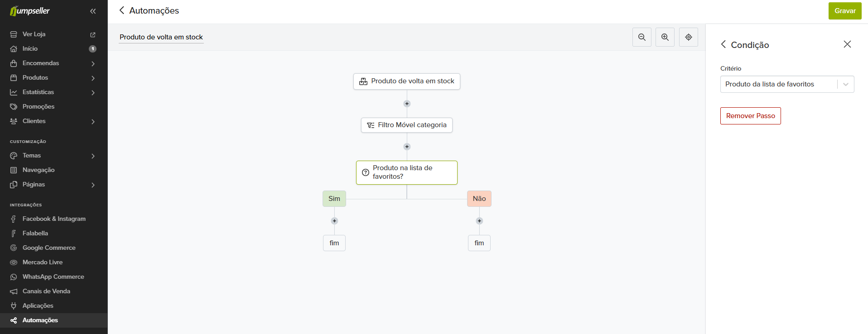The height and width of the screenshot is (334, 868).
Task: Edit the automation name field
Action: tap(161, 37)
